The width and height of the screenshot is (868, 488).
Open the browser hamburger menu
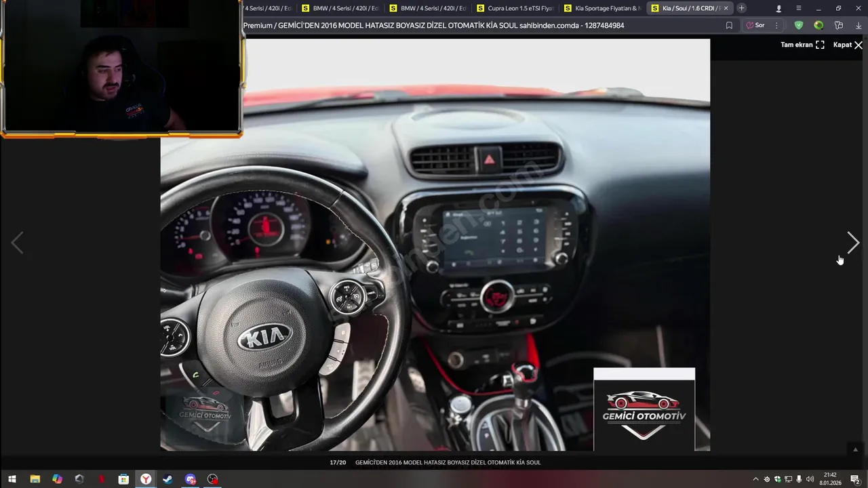[798, 8]
